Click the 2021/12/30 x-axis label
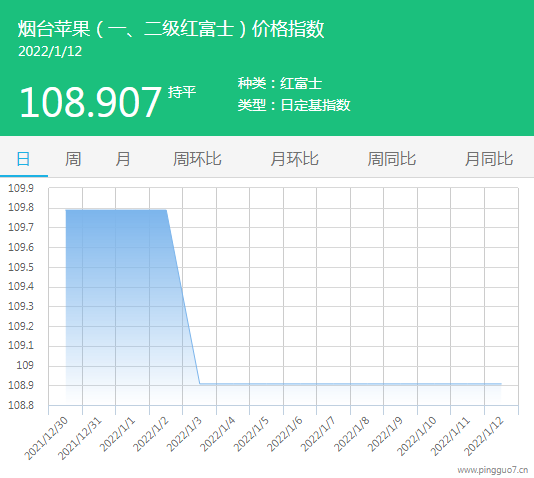This screenshot has width=534, height=478. coord(46,438)
